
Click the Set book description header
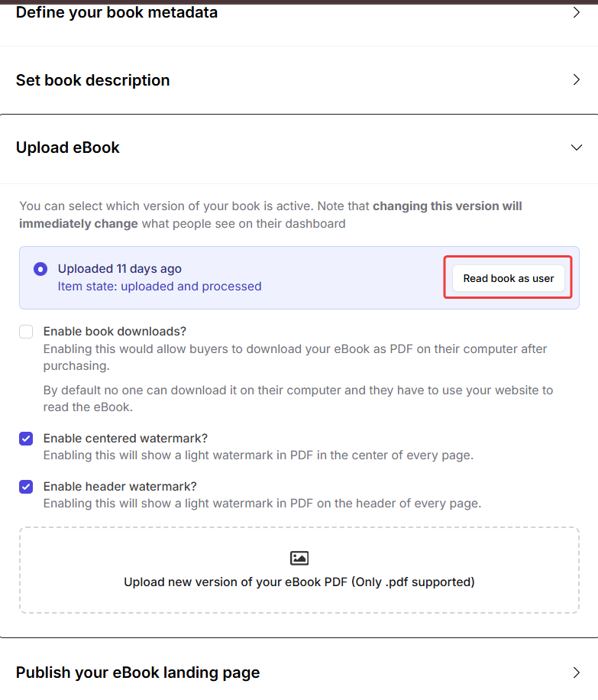click(92, 79)
